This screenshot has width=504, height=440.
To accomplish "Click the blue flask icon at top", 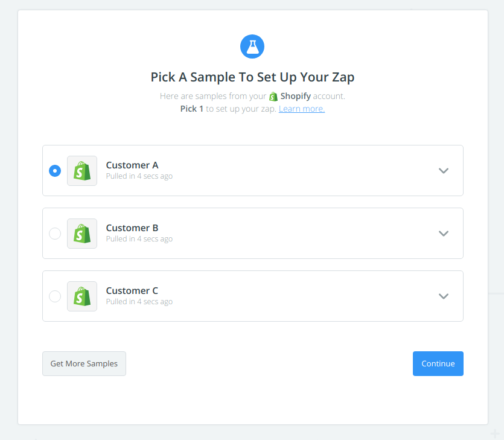I will (x=252, y=46).
